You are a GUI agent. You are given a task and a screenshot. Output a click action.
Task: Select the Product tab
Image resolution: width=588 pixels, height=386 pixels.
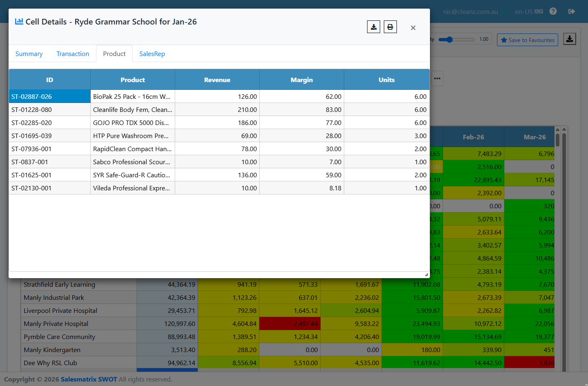[114, 54]
